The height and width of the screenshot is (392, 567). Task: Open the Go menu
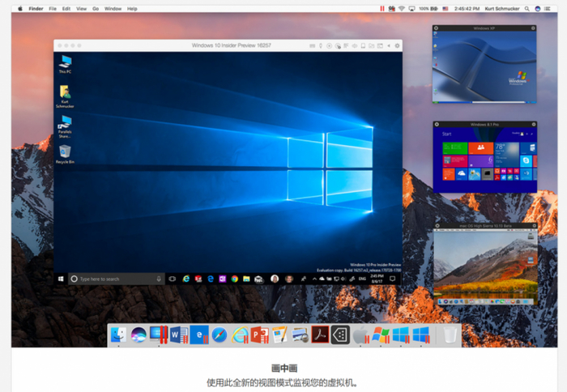(x=96, y=8)
